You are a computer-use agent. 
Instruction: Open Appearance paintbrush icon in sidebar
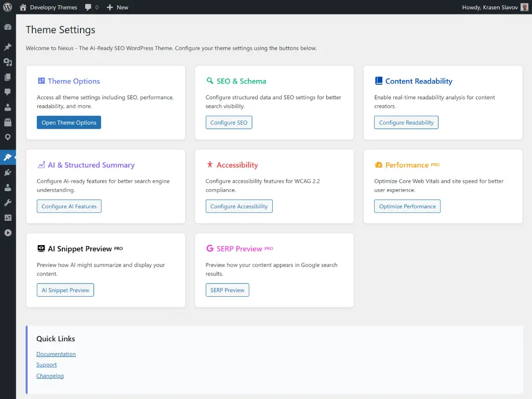[x=8, y=157]
